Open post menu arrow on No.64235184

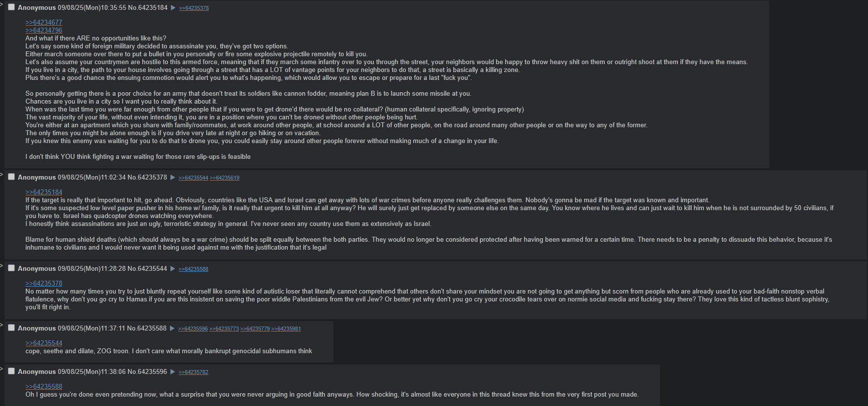[x=173, y=8]
